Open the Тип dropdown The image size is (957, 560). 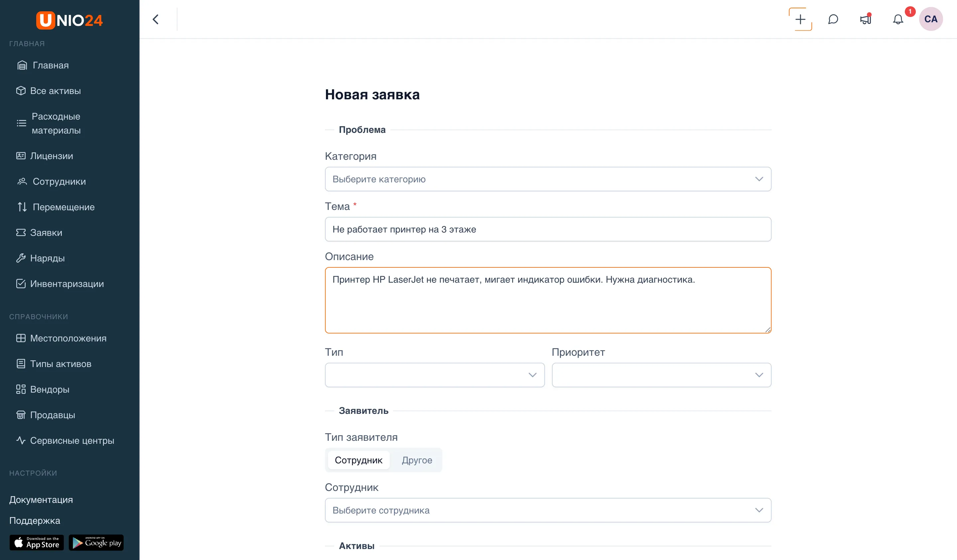(434, 375)
